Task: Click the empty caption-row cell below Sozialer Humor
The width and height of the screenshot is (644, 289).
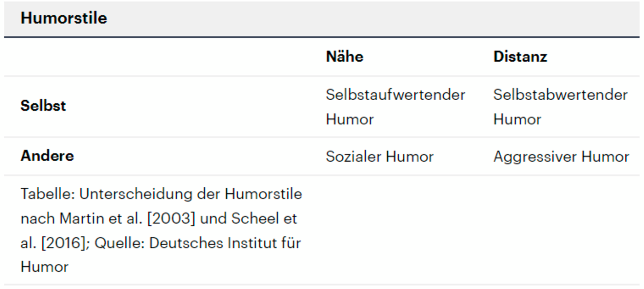Action: pos(403,230)
